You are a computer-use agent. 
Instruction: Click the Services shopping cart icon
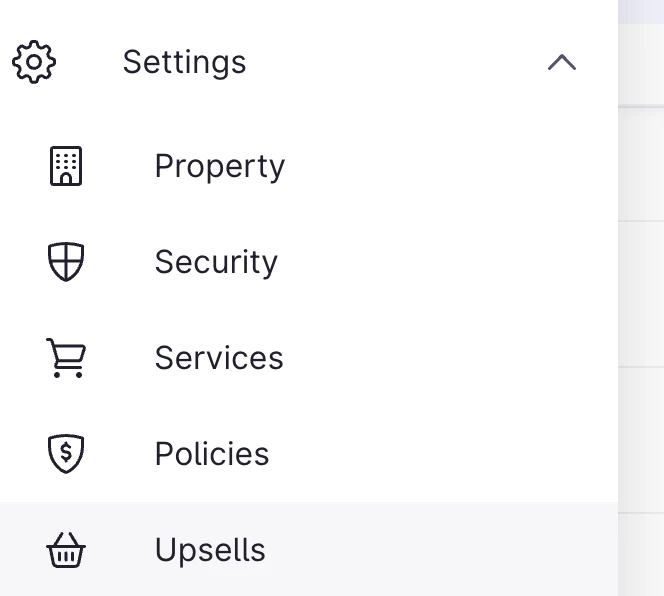pos(66,358)
